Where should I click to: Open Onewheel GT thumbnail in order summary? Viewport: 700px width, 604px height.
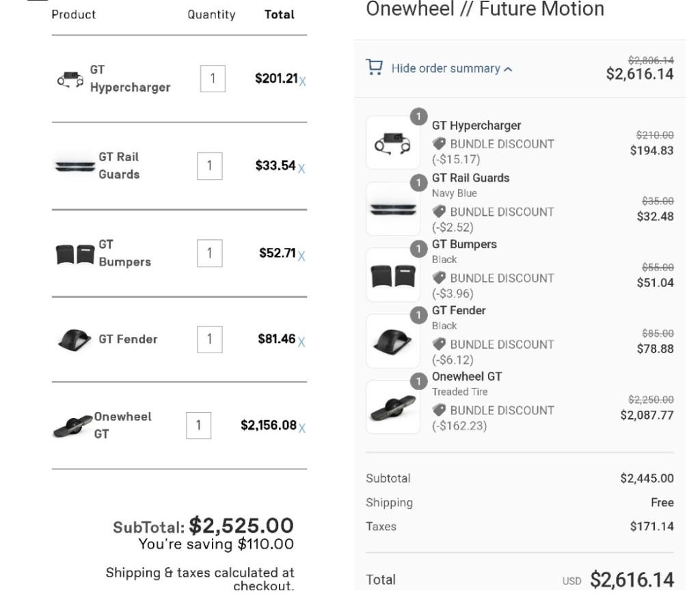(x=392, y=407)
